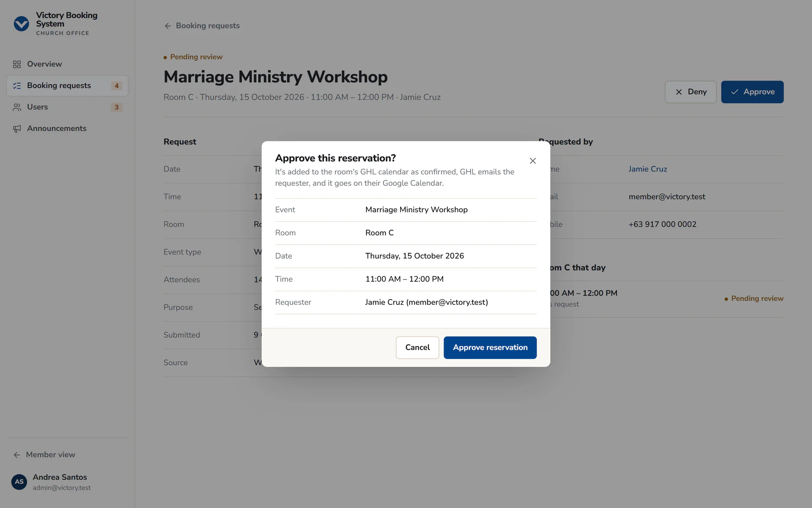This screenshot has width=812, height=508.
Task: Open the Jamie Cruz requester link
Action: (647, 169)
